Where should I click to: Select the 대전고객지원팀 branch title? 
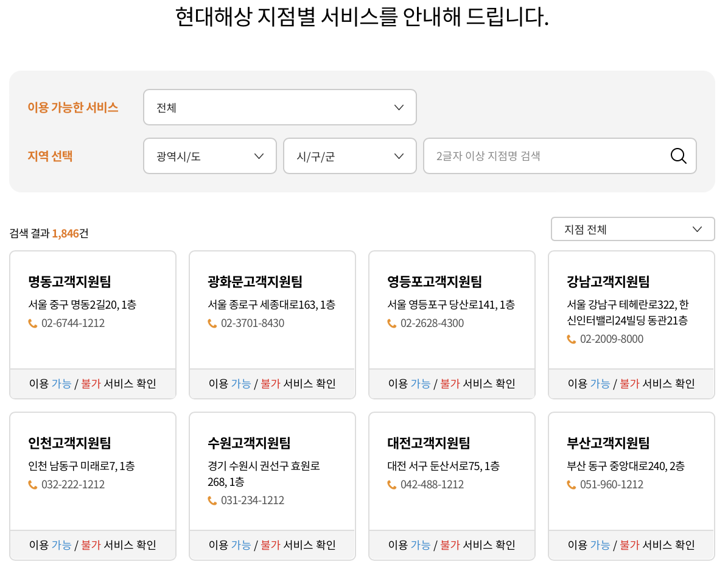pyautogui.click(x=429, y=443)
